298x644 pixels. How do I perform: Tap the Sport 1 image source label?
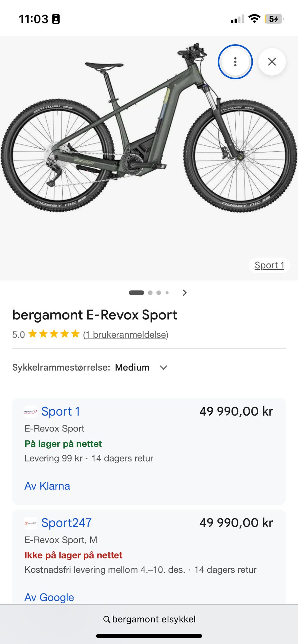(269, 265)
